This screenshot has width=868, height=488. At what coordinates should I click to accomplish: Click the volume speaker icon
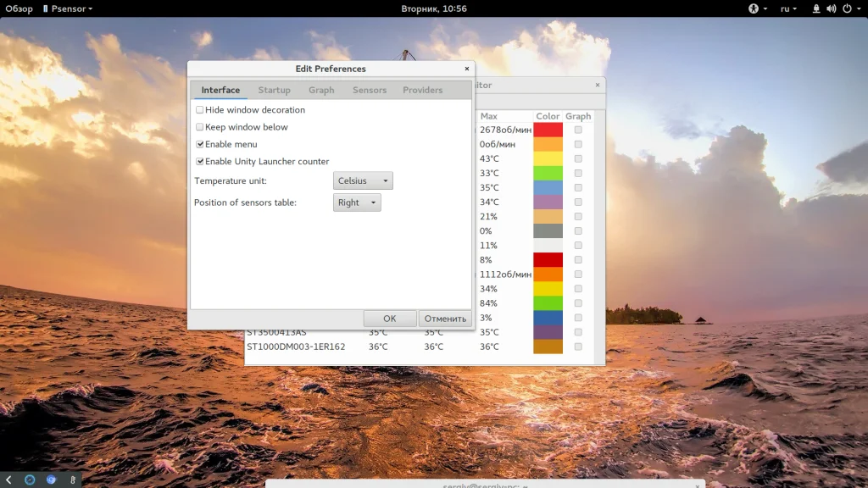pos(831,8)
